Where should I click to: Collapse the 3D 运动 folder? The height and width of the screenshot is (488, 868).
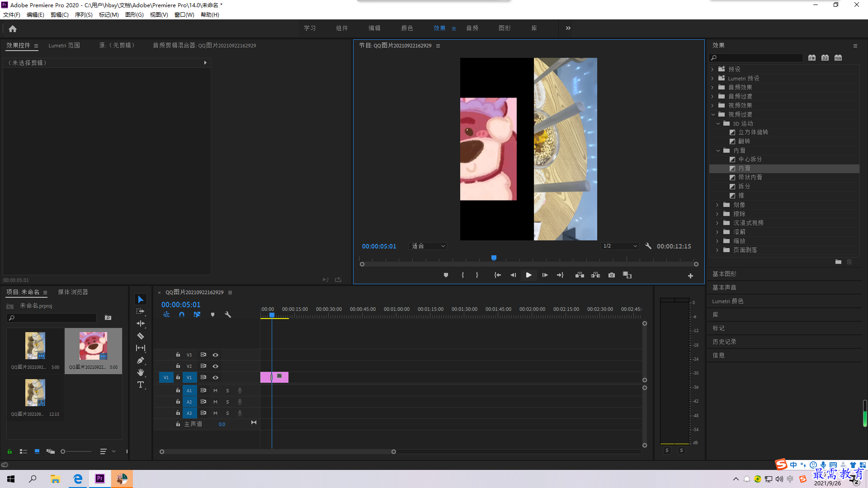point(718,123)
